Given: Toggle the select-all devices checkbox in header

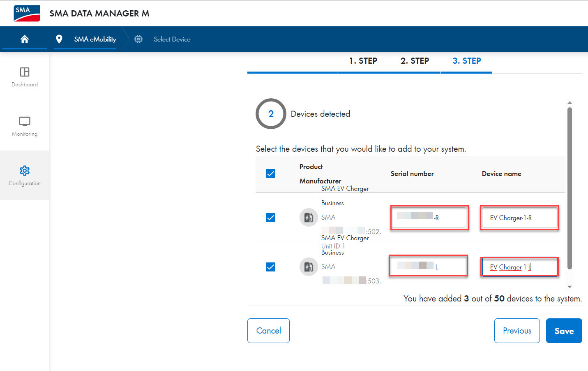Looking at the screenshot, I should coord(270,174).
